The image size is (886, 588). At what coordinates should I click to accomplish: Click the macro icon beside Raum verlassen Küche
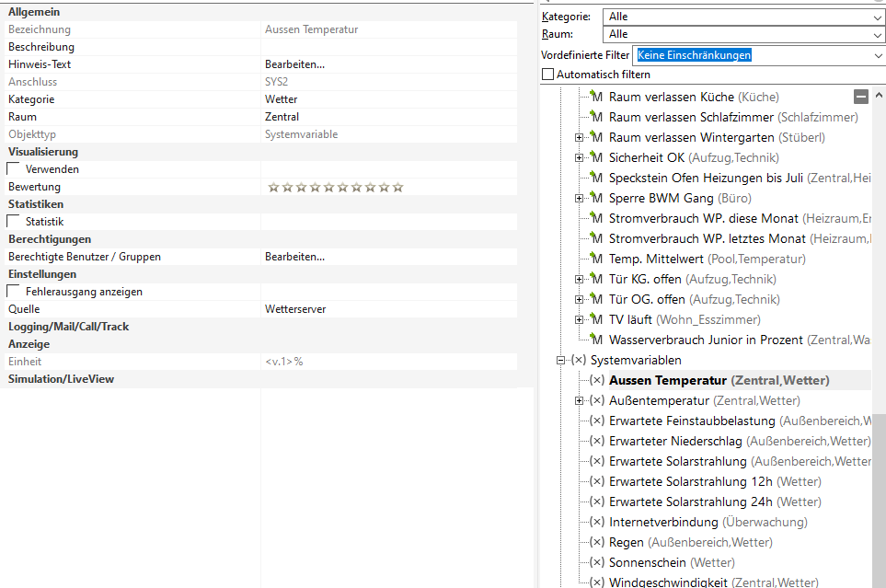(596, 97)
